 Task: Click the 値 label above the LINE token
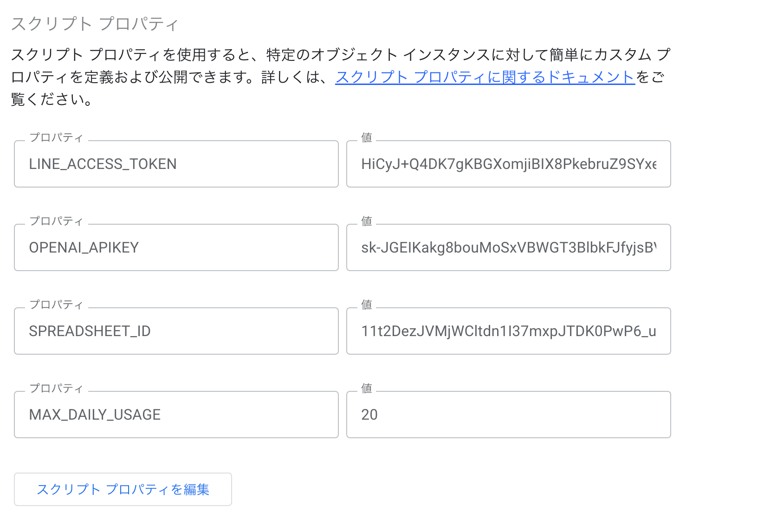point(367,137)
